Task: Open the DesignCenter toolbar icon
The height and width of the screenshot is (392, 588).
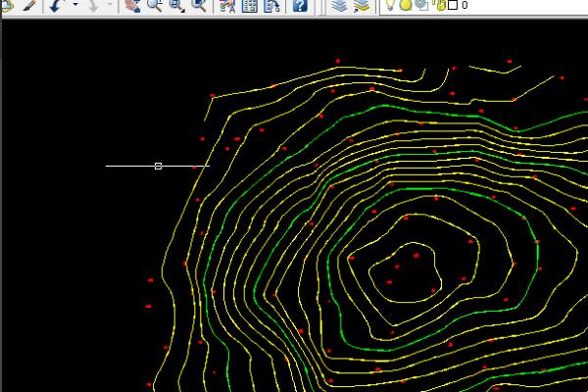Action: (249, 6)
